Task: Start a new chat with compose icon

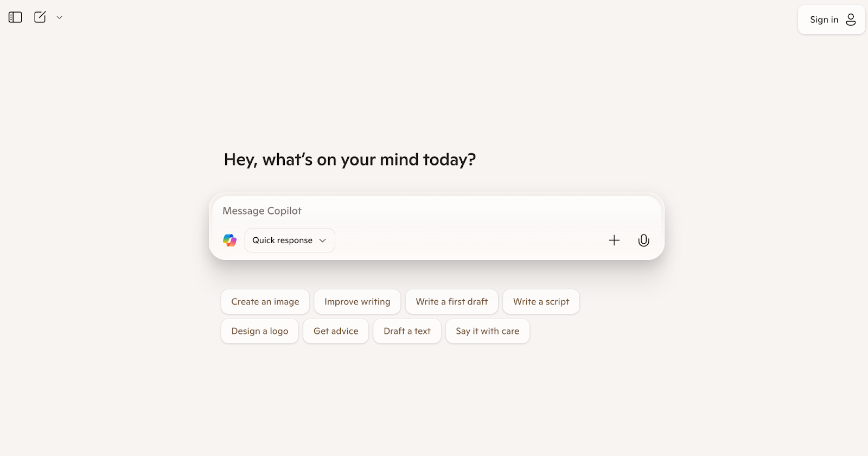Action: point(40,17)
